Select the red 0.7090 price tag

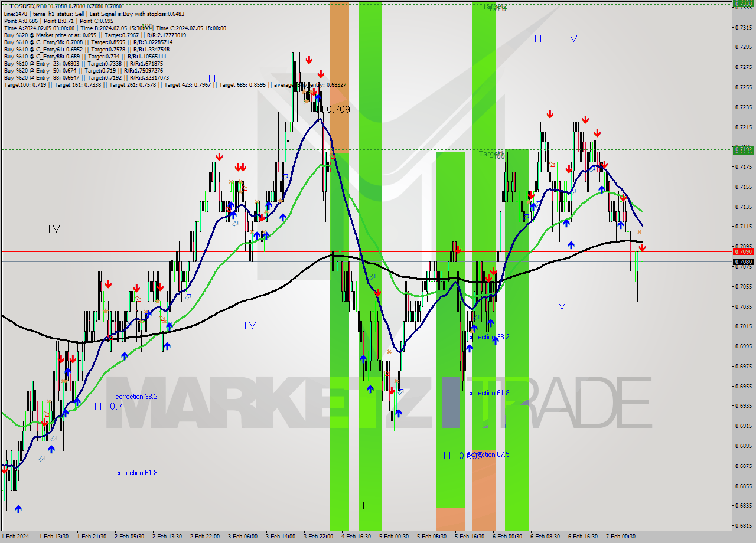[x=743, y=251]
